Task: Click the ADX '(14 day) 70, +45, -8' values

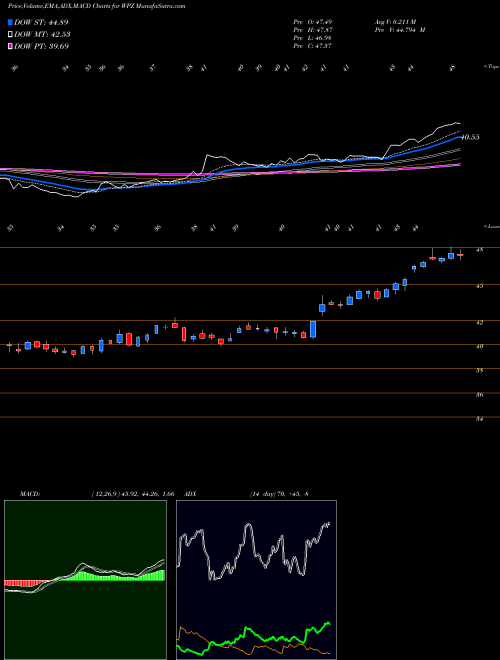Action: [279, 494]
